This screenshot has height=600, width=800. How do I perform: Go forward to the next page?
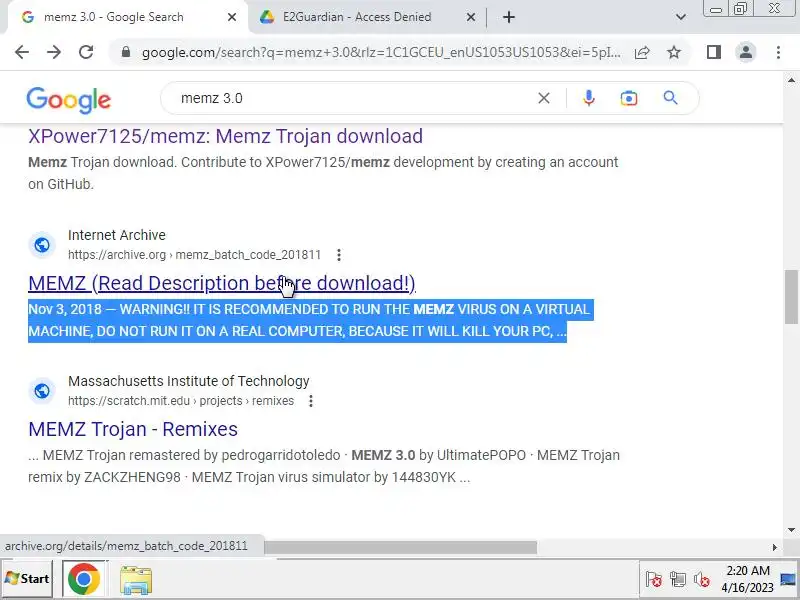coord(54,52)
